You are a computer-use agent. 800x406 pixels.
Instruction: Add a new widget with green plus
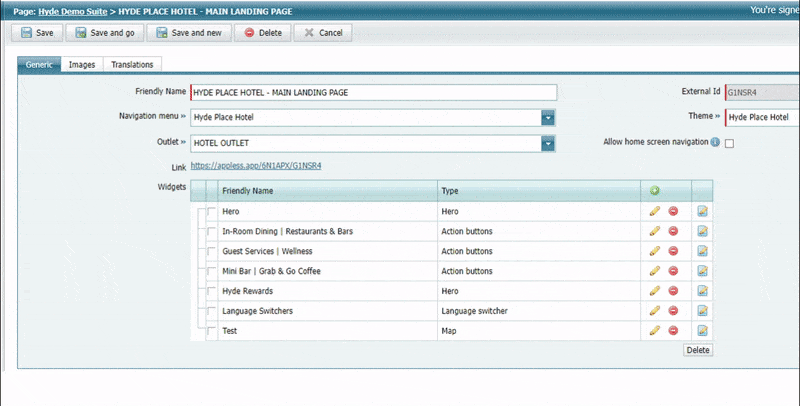[x=655, y=191]
